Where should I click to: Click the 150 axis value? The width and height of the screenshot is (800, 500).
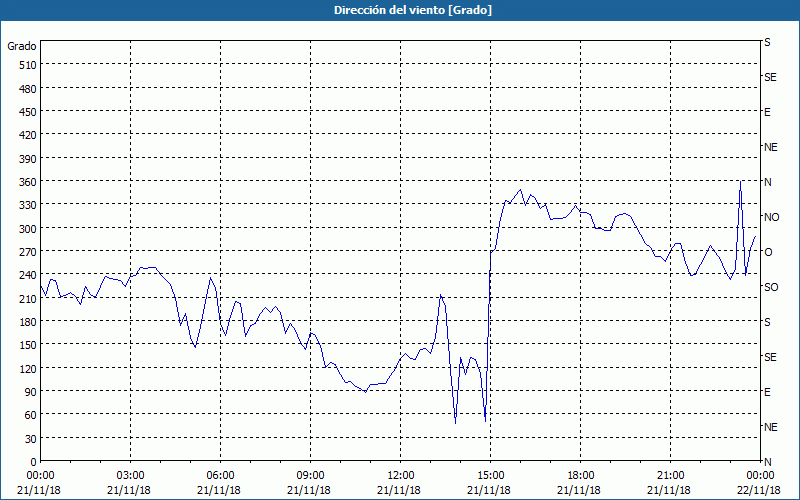click(x=29, y=345)
